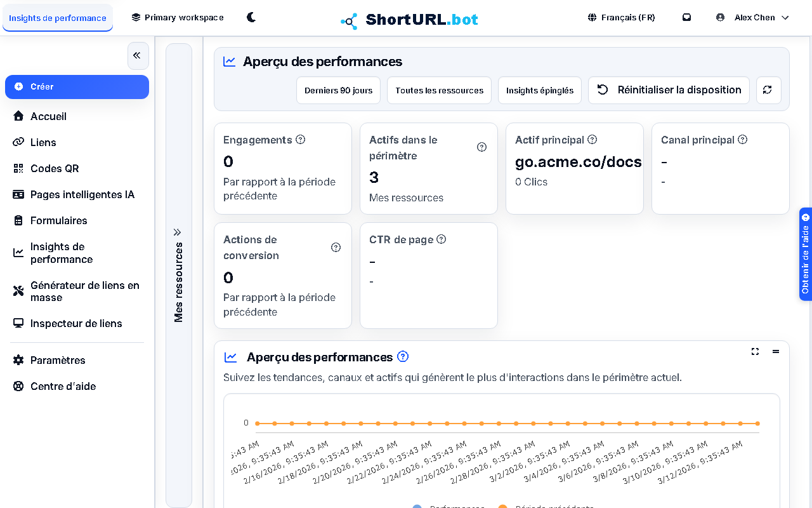The height and width of the screenshot is (508, 812).
Task: Show help for Actif principal
Action: click(593, 140)
